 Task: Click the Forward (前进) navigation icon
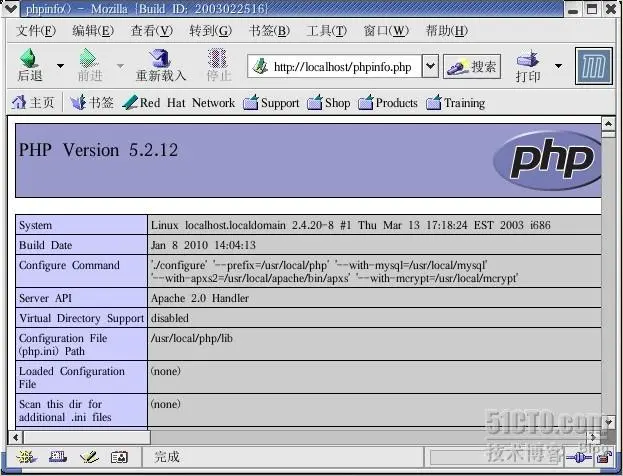click(89, 59)
